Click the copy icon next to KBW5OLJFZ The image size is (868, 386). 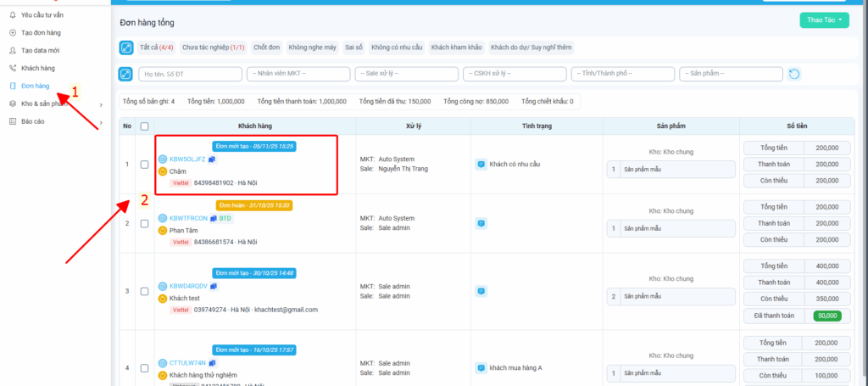click(212, 159)
